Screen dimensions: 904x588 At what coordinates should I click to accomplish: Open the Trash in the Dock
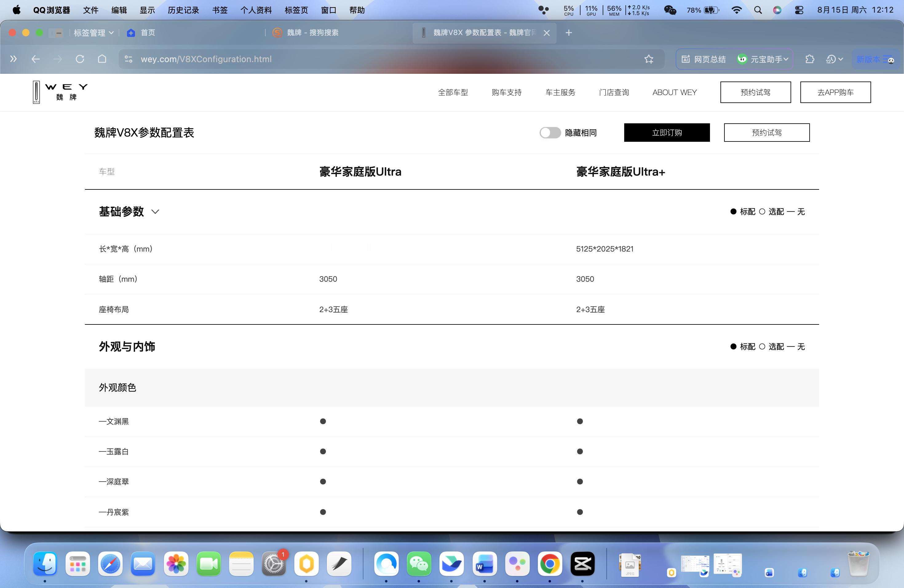point(858,564)
